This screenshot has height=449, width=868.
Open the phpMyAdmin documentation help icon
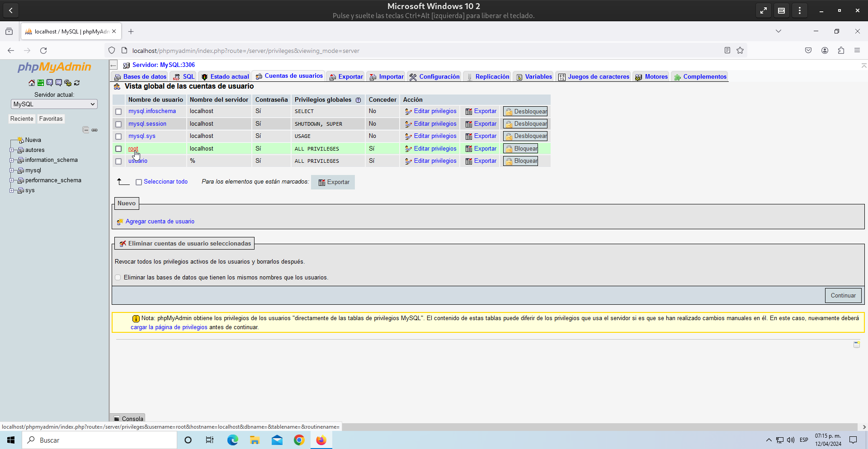(x=50, y=83)
